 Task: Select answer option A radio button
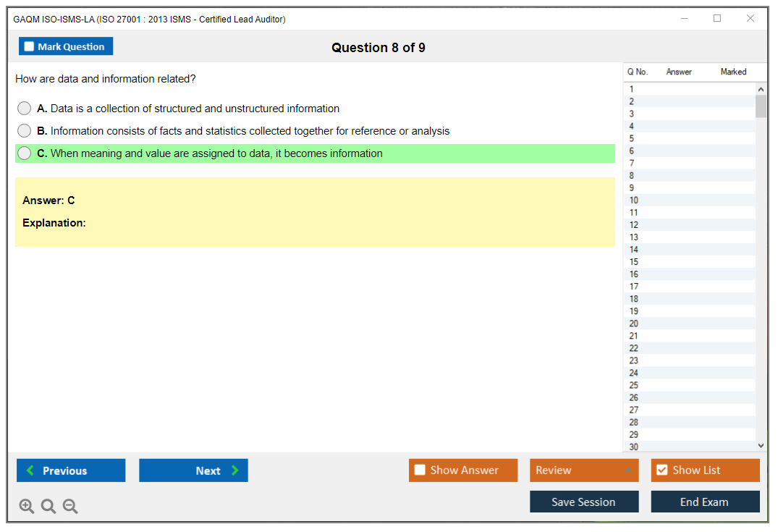coord(25,109)
